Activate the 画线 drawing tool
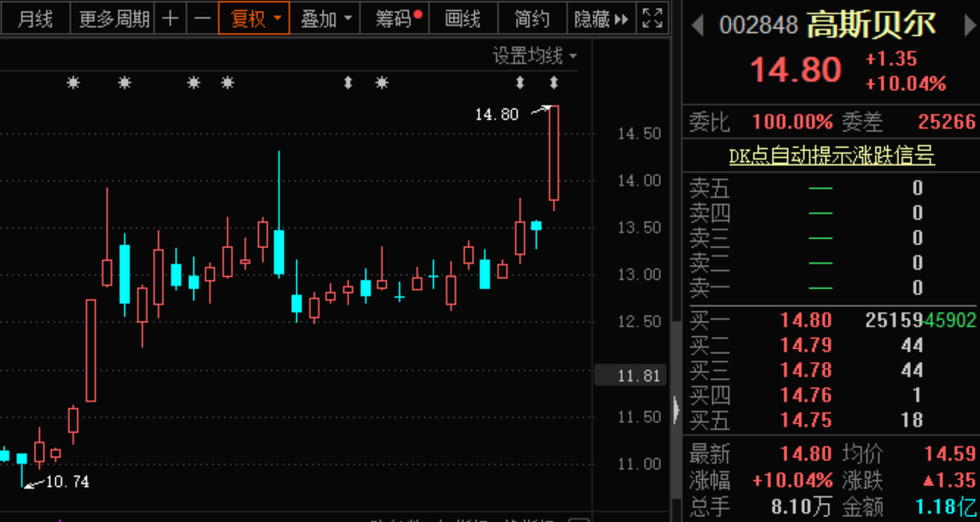Viewport: 980px width, 522px height. (464, 19)
